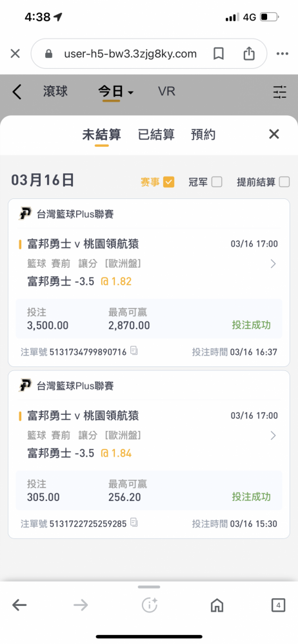Enable the 提前結算 checkbox
Viewport: 298px width, 644px height.
coord(284,182)
